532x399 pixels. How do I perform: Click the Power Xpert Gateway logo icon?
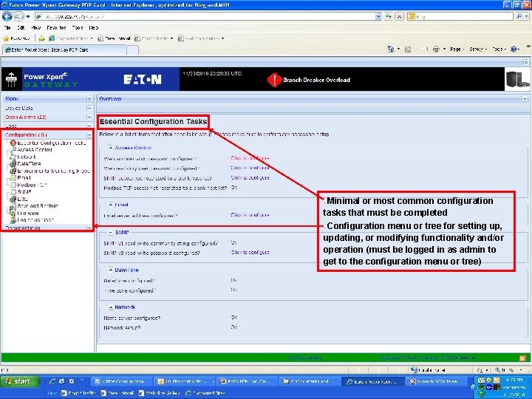pyautogui.click(x=11, y=80)
